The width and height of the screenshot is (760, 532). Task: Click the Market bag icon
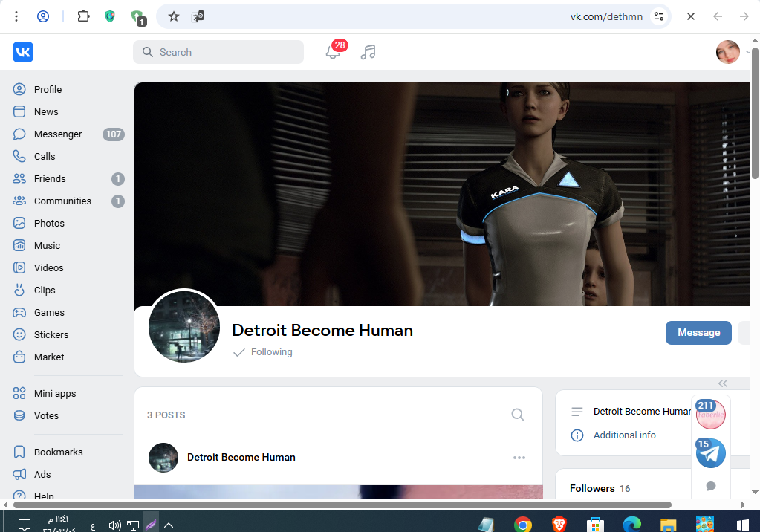pos(19,357)
